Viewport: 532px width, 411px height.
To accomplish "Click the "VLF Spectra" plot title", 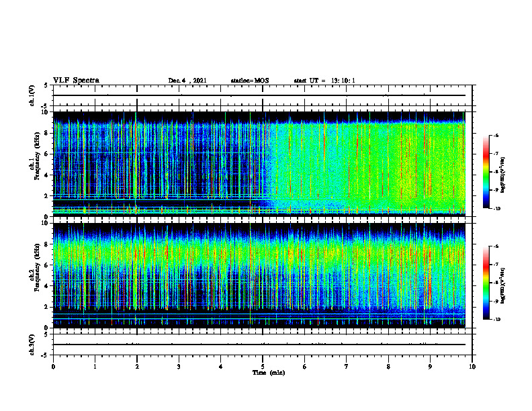I will point(76,81).
